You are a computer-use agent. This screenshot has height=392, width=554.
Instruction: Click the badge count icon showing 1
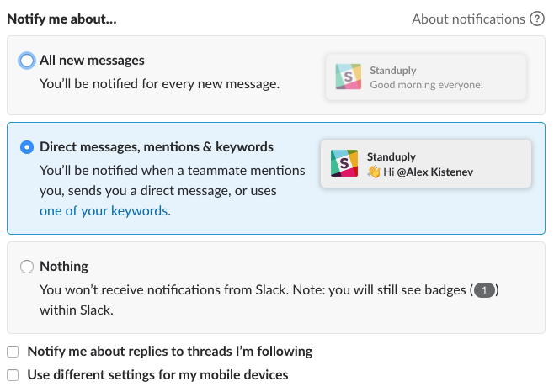coord(485,290)
